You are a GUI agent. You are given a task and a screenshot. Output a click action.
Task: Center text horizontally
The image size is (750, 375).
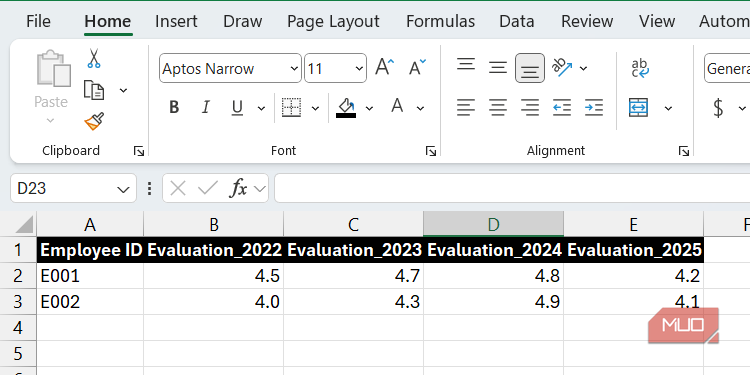tap(498, 108)
